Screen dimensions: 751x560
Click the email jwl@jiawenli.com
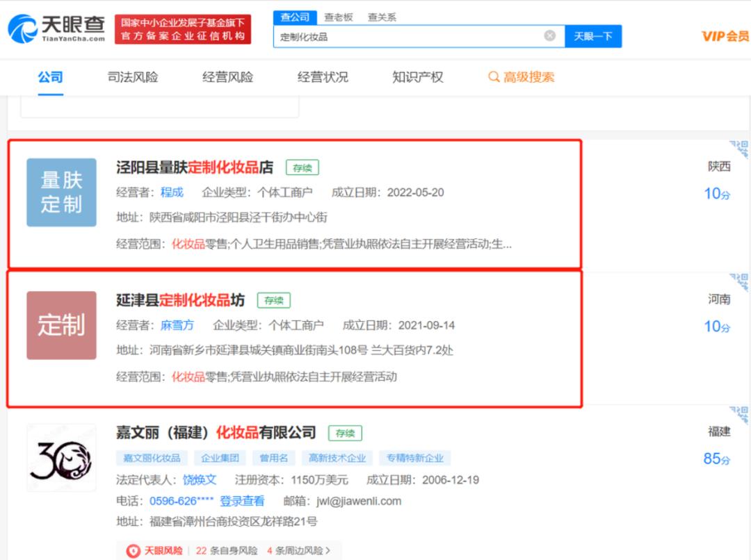pos(359,501)
